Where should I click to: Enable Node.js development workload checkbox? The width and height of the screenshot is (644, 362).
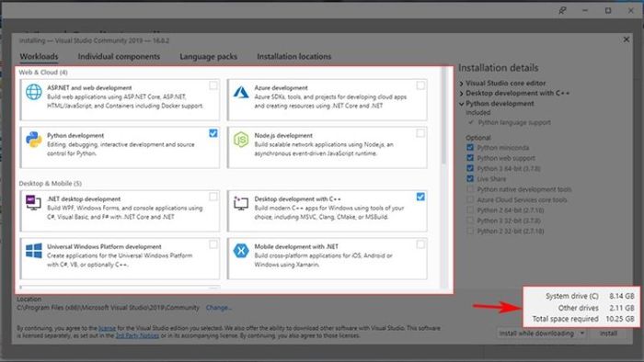coord(420,133)
